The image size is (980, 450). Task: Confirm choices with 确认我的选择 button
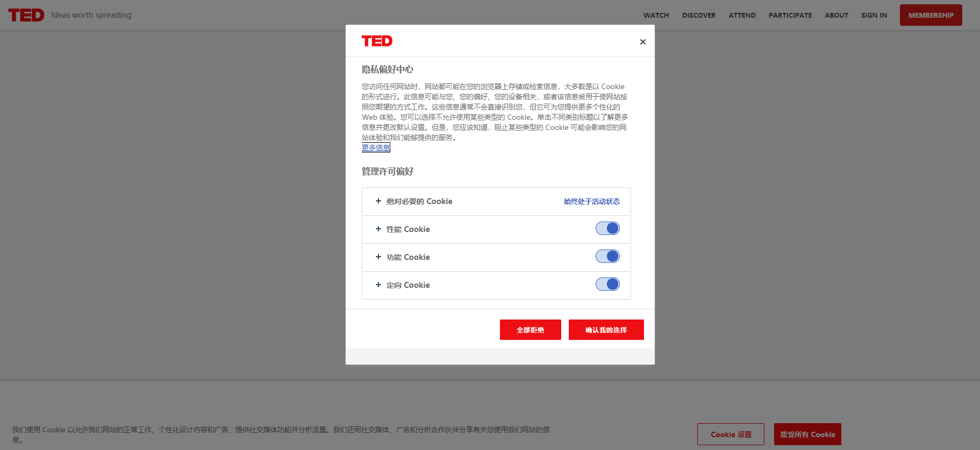tap(606, 330)
